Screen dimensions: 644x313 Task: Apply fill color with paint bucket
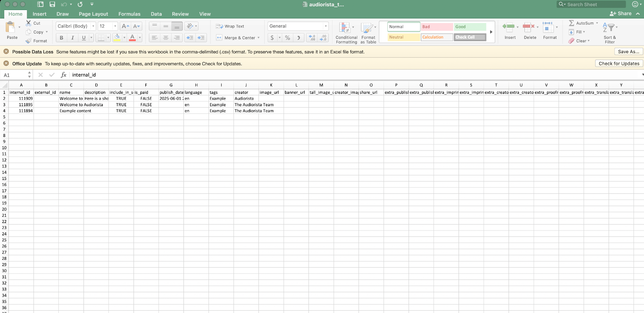coord(117,37)
